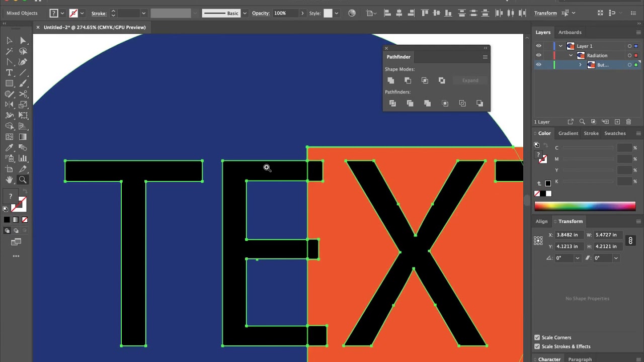Image resolution: width=644 pixels, height=362 pixels.
Task: Choose the Gradient tool
Action: [x=23, y=137]
